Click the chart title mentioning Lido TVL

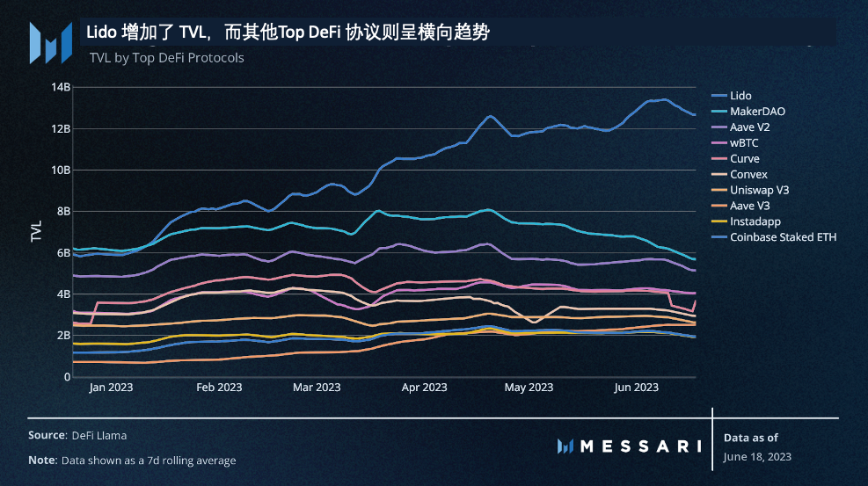coord(288,33)
